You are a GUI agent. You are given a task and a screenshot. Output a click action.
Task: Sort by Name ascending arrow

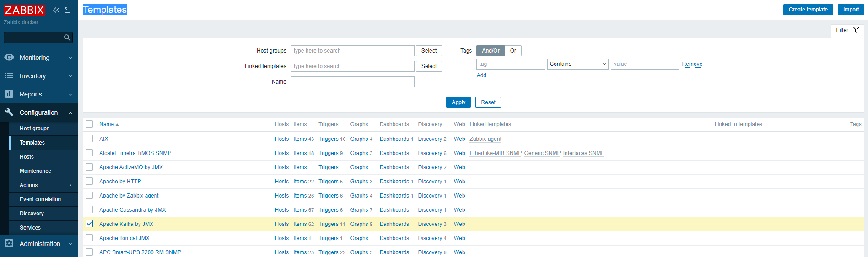[117, 125]
